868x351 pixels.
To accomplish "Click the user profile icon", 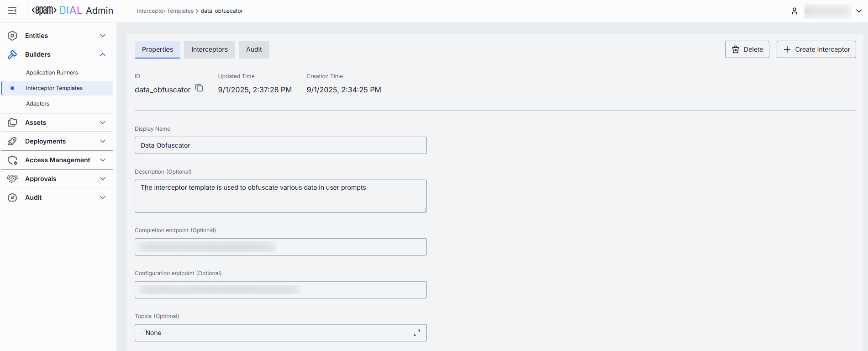I will pyautogui.click(x=794, y=11).
